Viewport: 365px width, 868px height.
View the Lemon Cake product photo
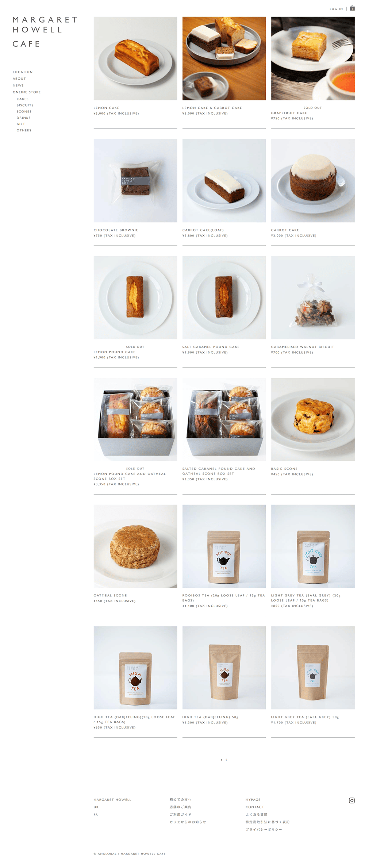tap(135, 58)
